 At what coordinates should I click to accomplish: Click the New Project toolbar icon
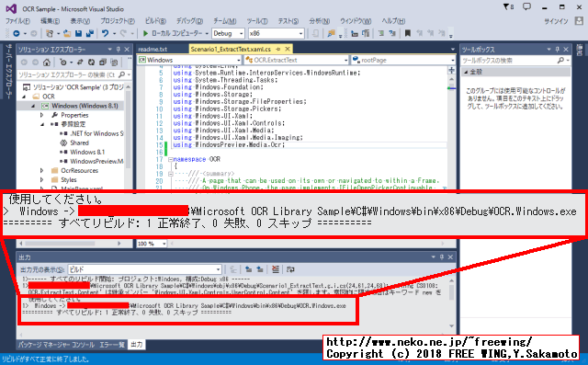[x=49, y=33]
